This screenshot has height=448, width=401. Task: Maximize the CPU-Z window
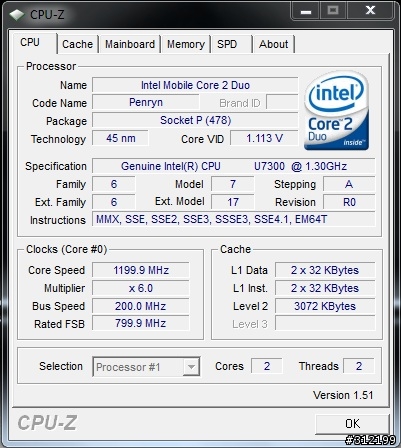333,11
